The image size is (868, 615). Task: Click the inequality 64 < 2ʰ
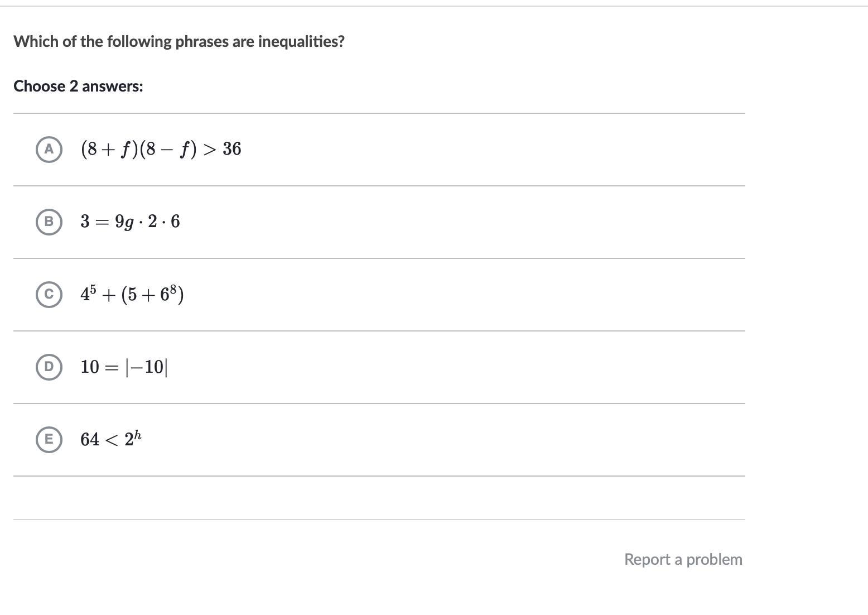(x=110, y=439)
